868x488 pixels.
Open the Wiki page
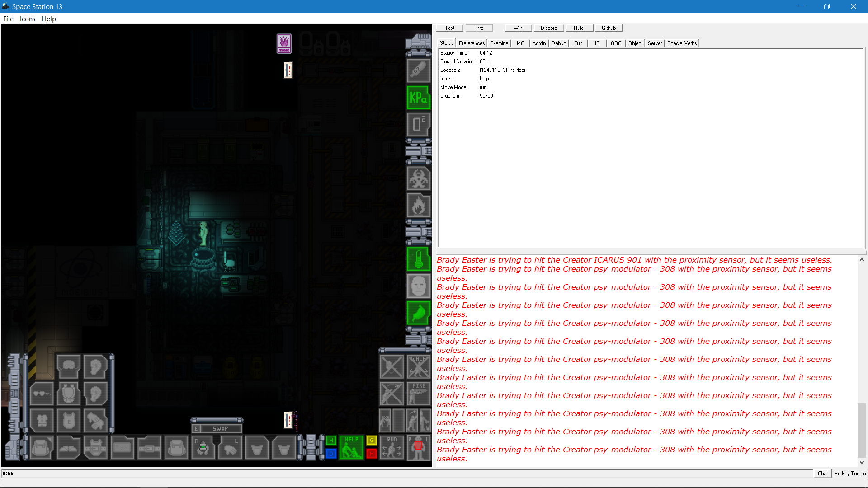click(x=518, y=28)
